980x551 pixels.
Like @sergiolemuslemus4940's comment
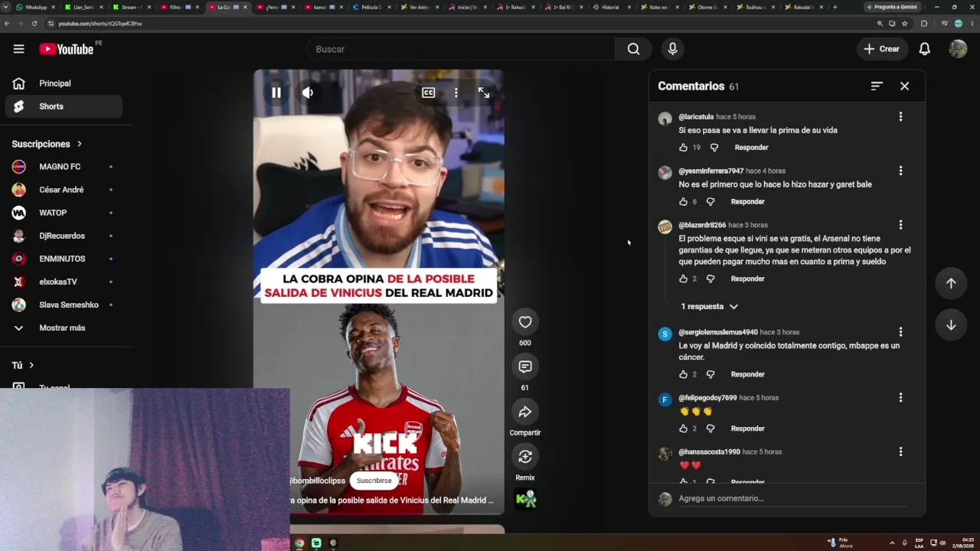pyautogui.click(x=684, y=375)
